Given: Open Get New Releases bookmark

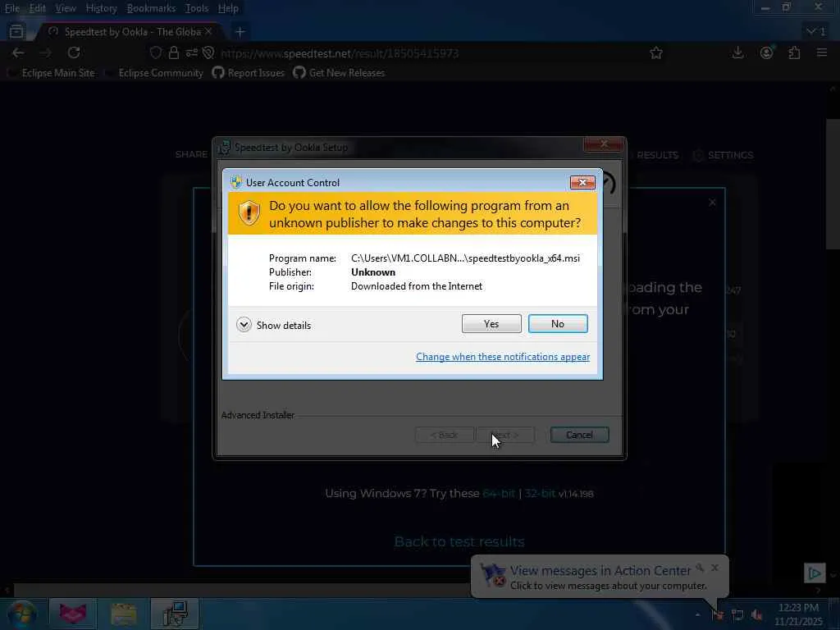Looking at the screenshot, I should [x=339, y=73].
